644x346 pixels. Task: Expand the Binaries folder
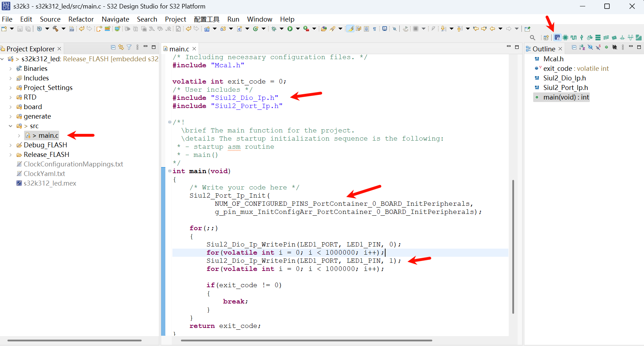10,69
